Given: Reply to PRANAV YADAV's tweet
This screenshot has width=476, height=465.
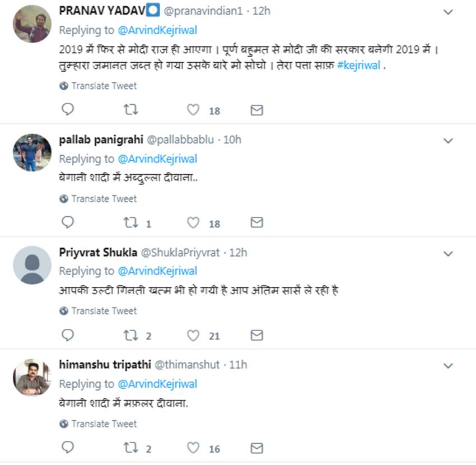Looking at the screenshot, I should [68, 110].
